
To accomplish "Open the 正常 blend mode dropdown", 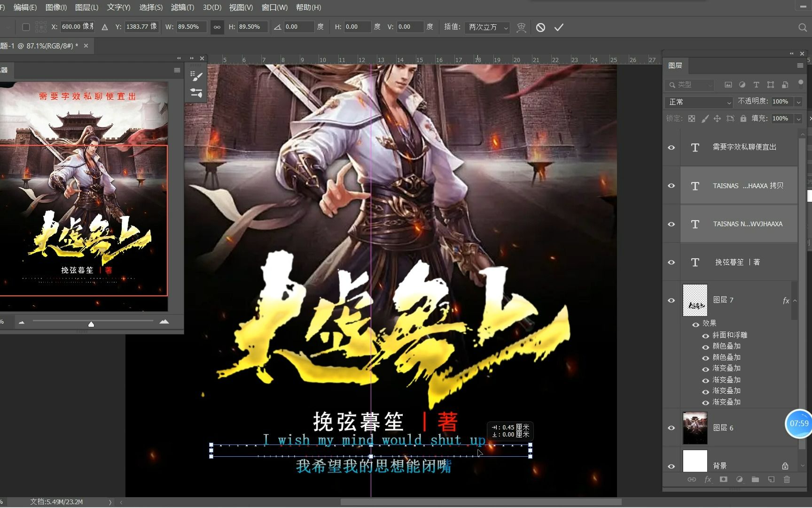I will (699, 102).
